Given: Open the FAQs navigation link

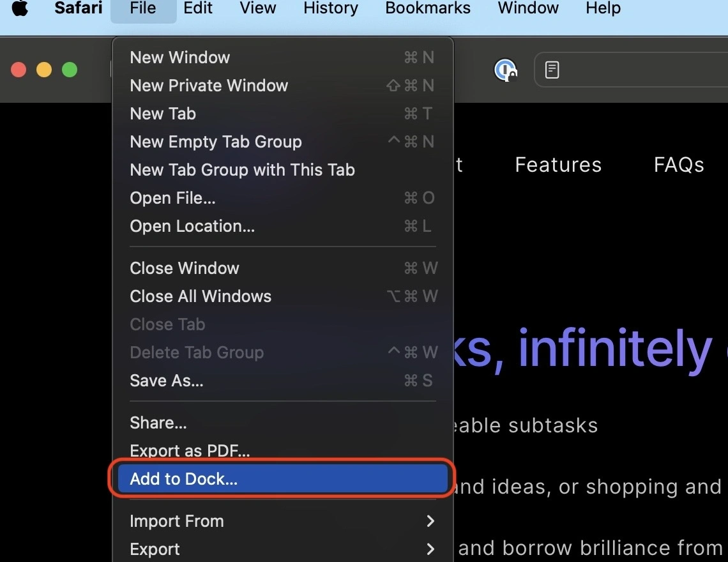Looking at the screenshot, I should tap(679, 165).
